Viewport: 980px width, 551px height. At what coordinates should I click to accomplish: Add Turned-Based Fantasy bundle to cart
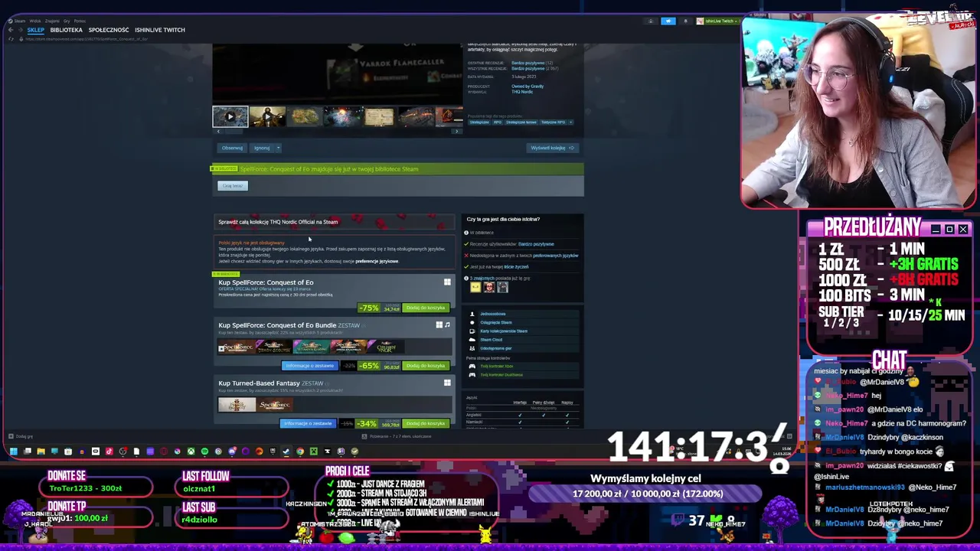tap(426, 424)
